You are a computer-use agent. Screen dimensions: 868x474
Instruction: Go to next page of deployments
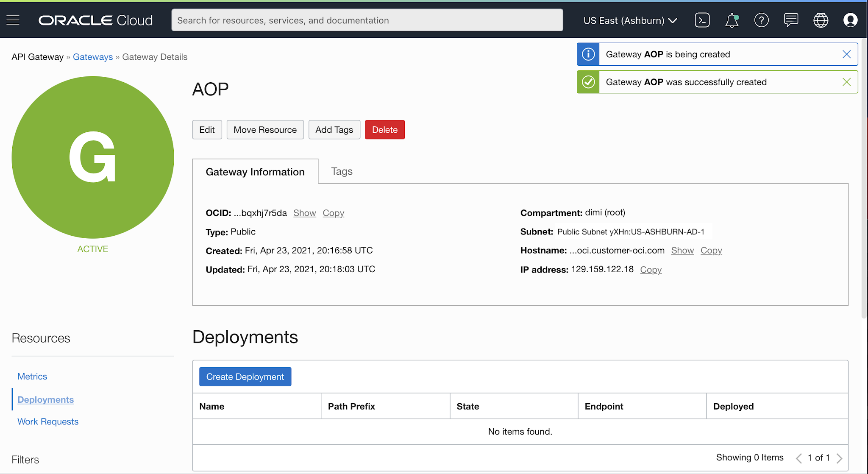point(839,458)
